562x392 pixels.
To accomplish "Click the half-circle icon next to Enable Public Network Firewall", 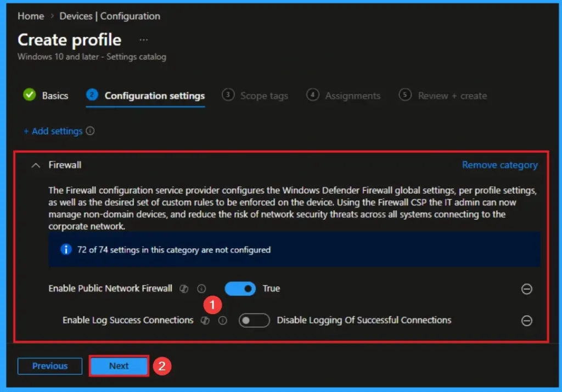I will 184,288.
